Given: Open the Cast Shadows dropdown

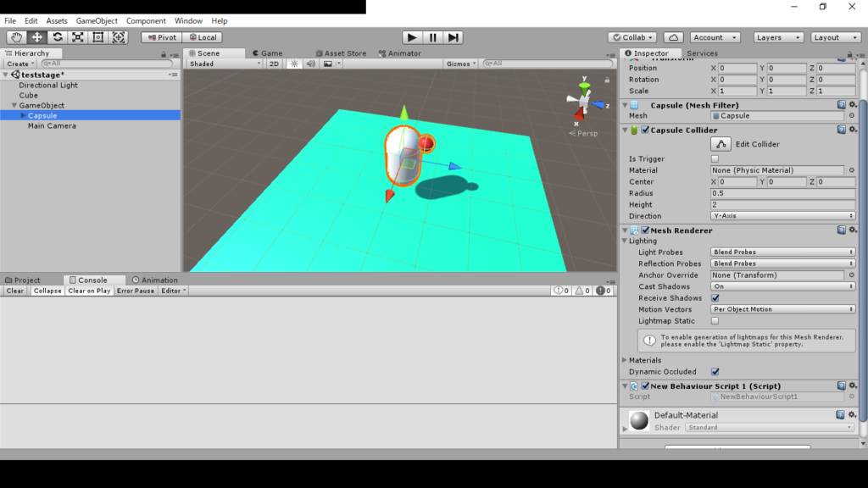Looking at the screenshot, I should point(782,286).
